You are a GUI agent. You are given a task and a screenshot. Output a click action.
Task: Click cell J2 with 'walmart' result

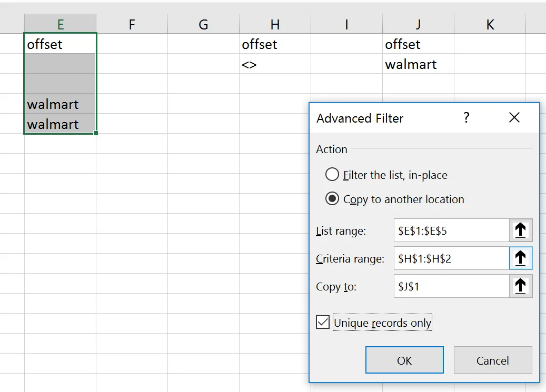click(x=418, y=64)
